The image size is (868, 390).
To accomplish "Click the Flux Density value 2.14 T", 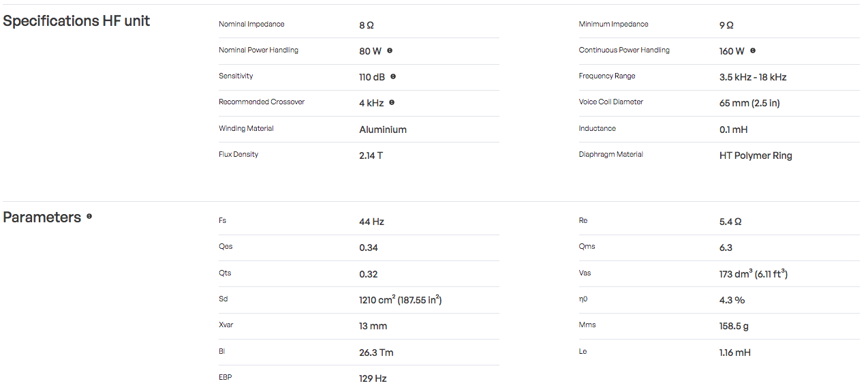I will point(371,155).
